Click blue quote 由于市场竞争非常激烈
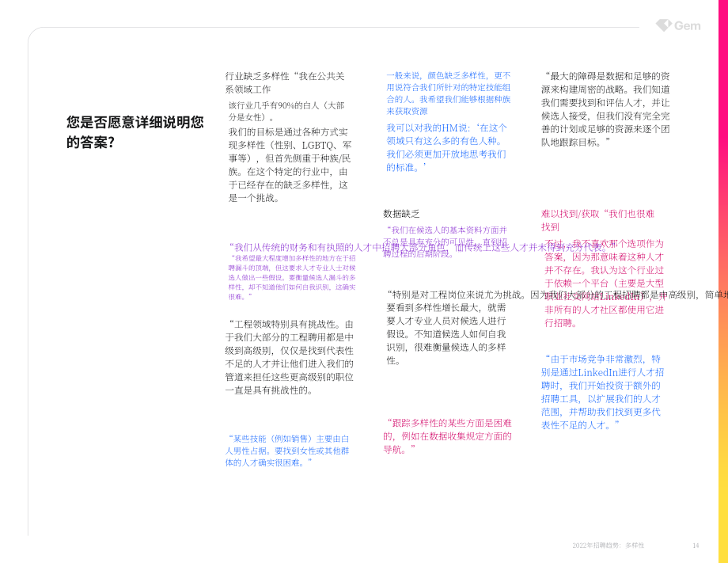Image resolution: width=728 pixels, height=563 pixels. coord(603,392)
